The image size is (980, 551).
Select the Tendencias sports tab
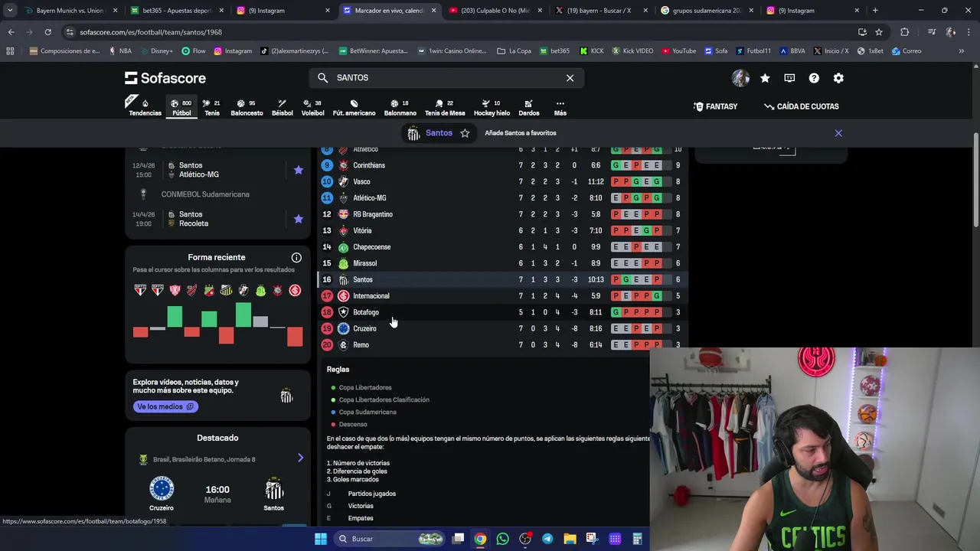pyautogui.click(x=145, y=107)
